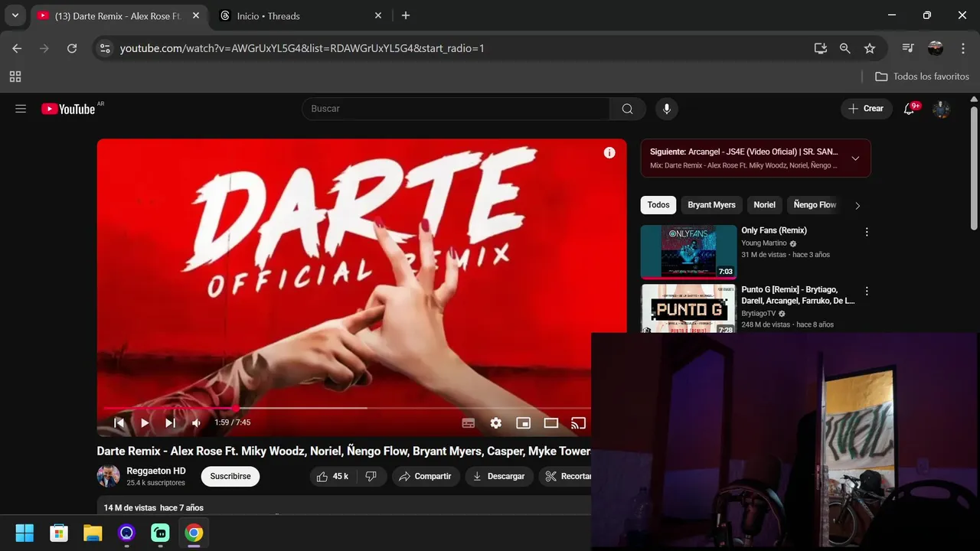Image resolution: width=980 pixels, height=551 pixels.
Task: Open the zoom magnifier in address bar
Action: 844,48
